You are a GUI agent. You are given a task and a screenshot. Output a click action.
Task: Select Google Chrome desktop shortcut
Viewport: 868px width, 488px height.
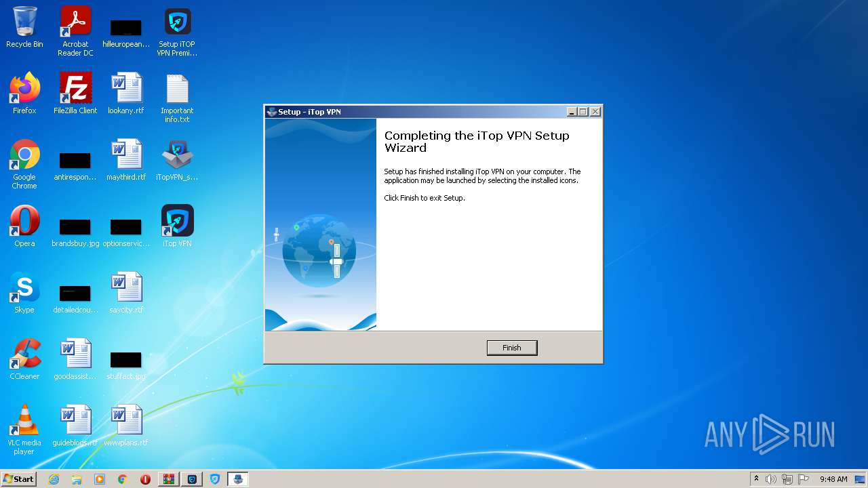[x=24, y=164]
